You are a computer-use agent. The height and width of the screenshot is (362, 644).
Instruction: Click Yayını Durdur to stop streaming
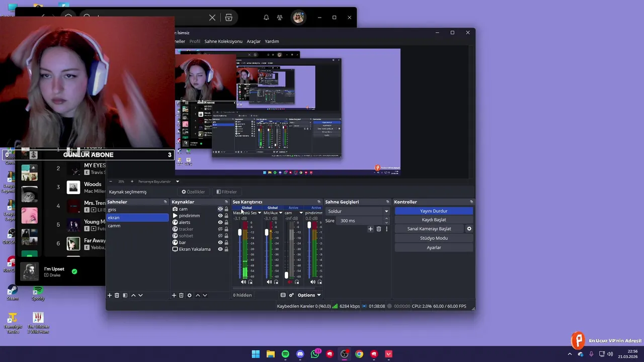[434, 211]
